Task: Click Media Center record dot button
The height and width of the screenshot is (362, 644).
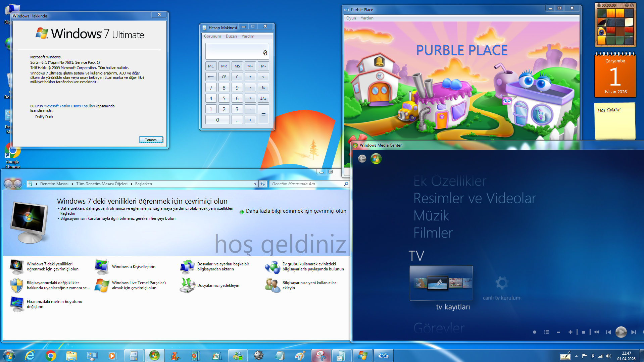Action: (534, 332)
